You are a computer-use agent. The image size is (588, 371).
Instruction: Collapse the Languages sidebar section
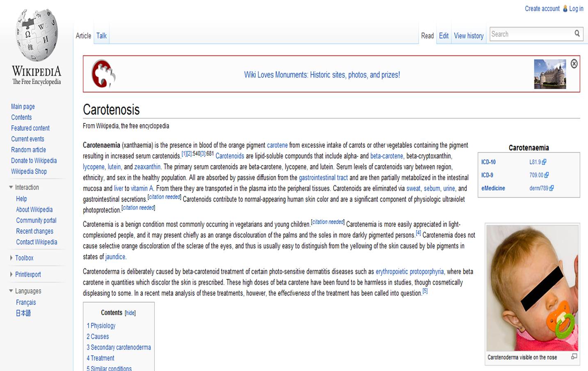click(x=11, y=291)
